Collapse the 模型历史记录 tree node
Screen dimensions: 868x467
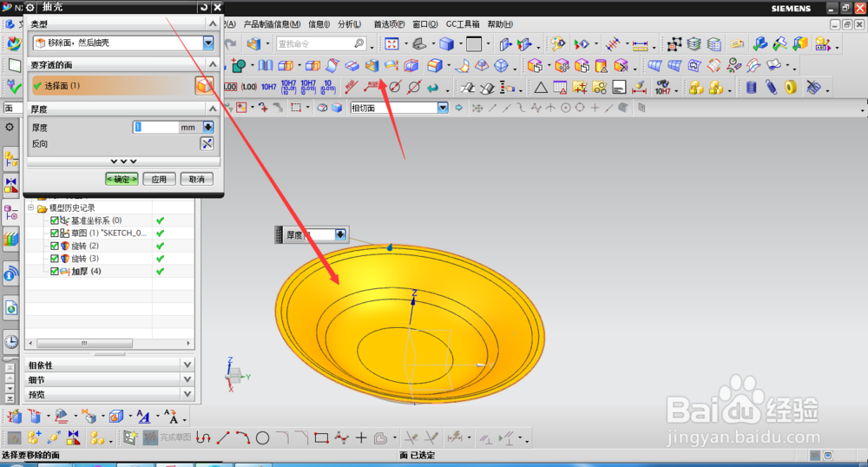pos(31,207)
